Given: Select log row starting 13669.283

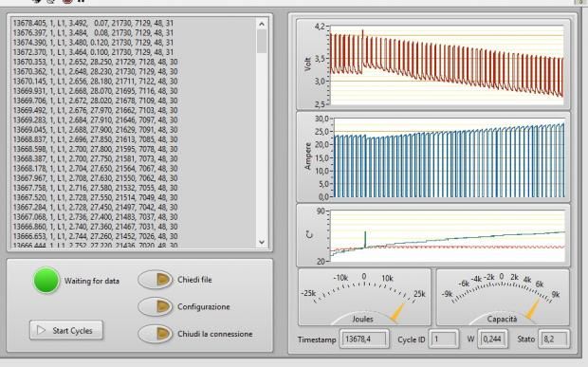Looking at the screenshot, I should point(95,120).
